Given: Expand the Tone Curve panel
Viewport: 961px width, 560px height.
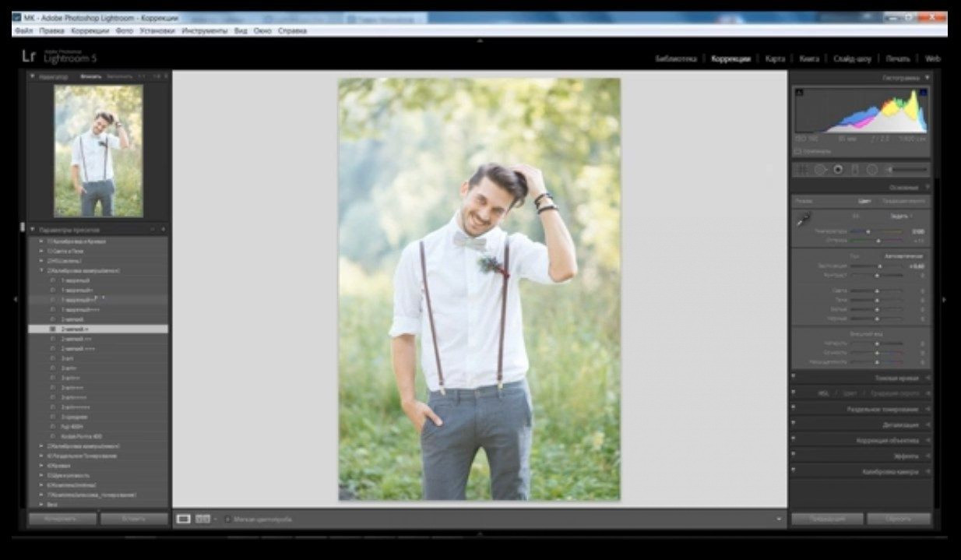Looking at the screenshot, I should (x=896, y=378).
